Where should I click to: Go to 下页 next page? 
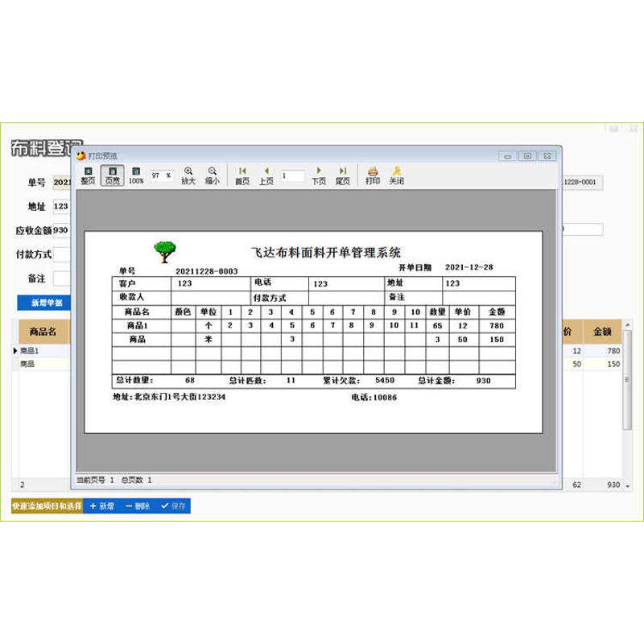(319, 175)
